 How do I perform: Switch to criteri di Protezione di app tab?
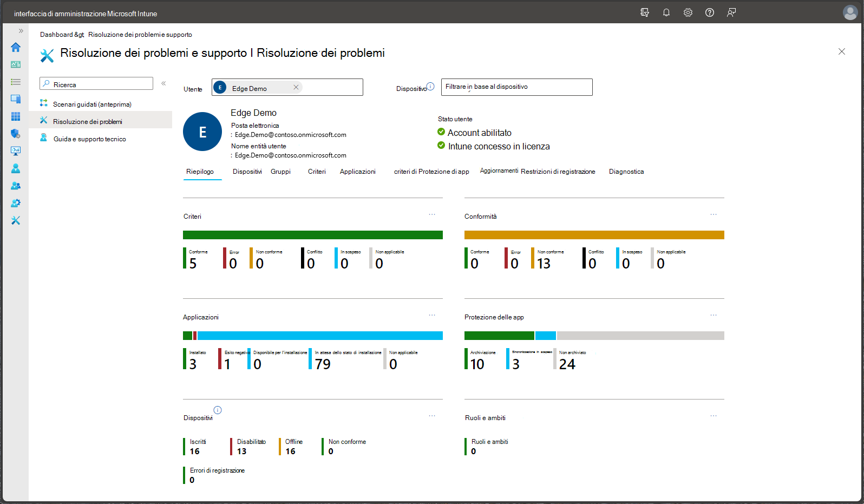click(x=431, y=172)
